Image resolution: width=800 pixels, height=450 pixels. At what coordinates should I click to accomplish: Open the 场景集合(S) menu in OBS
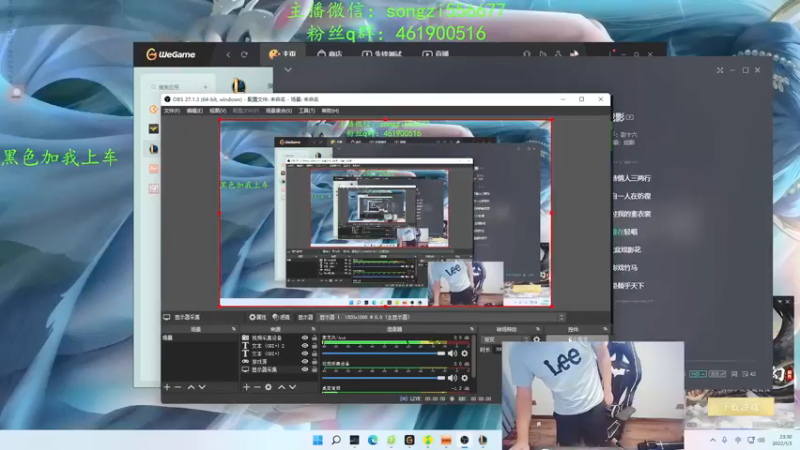click(279, 111)
